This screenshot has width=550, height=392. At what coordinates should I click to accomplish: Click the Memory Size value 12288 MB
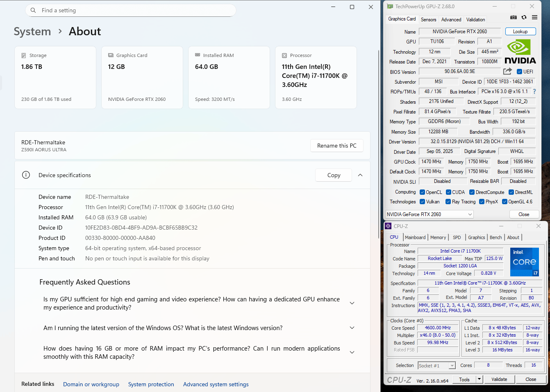point(438,132)
